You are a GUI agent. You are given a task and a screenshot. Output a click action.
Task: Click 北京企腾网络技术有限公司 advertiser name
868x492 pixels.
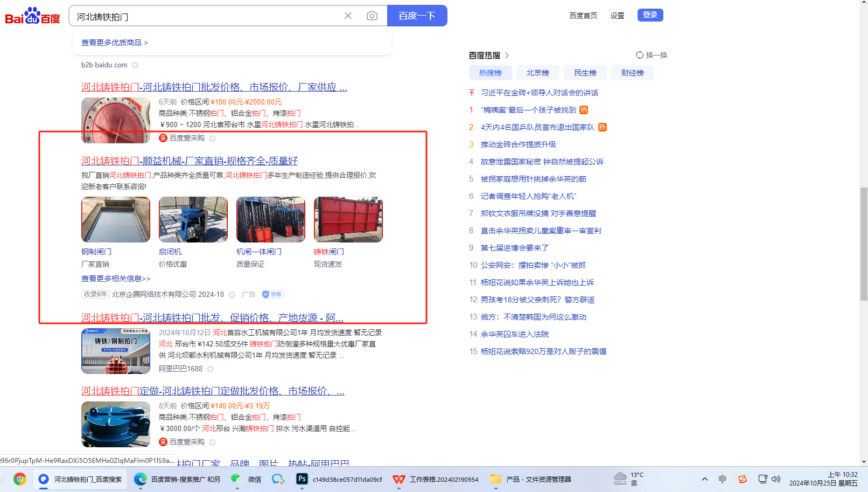154,294
